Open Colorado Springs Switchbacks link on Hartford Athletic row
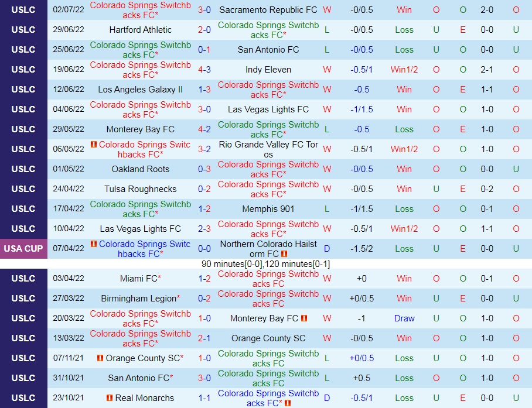Viewport: 532px width, 408px height. click(x=268, y=30)
